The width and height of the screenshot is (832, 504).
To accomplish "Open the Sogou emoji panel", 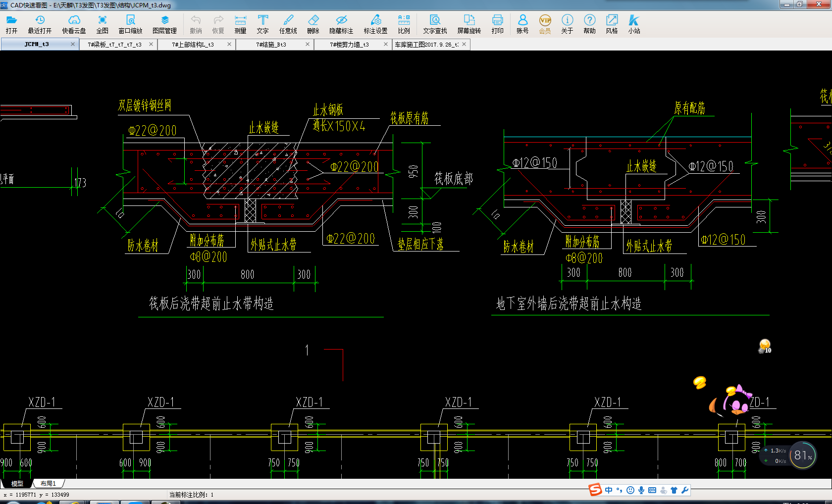I will tap(630, 490).
